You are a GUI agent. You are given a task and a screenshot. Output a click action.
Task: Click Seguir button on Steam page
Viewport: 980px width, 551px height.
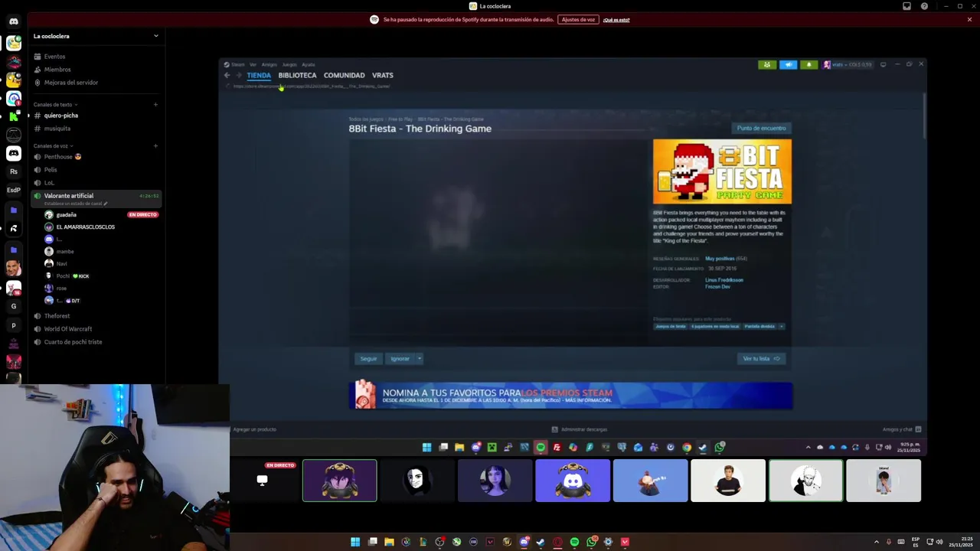point(368,359)
